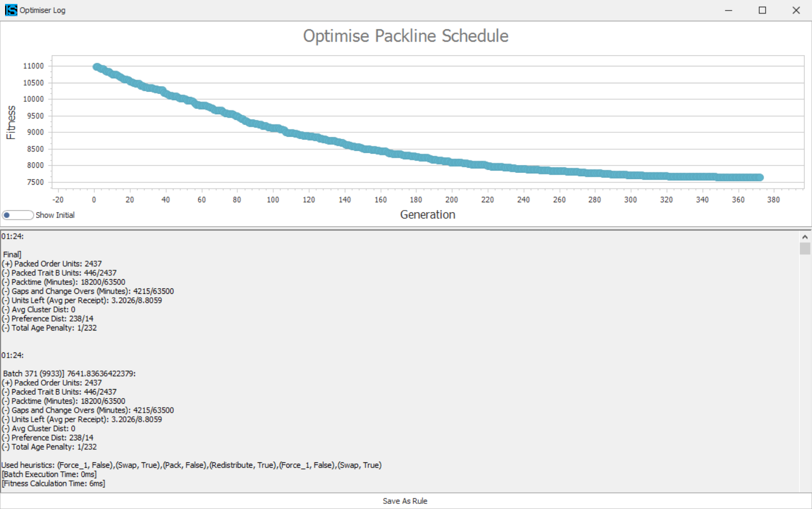Click the log scrollbar thumb
This screenshot has width=812, height=509.
pyautogui.click(x=805, y=249)
